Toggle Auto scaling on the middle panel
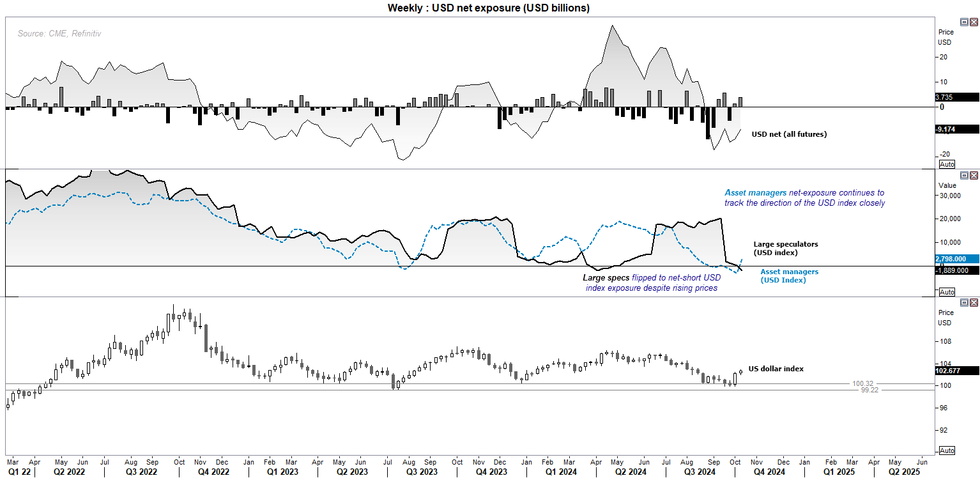 click(947, 292)
